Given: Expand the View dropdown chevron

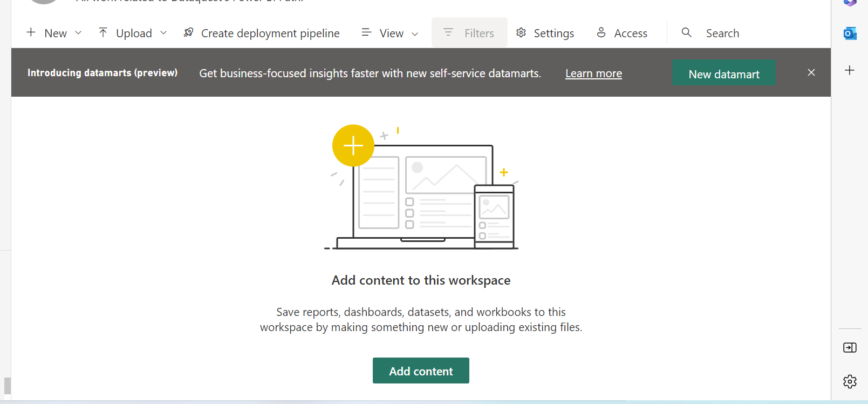Looking at the screenshot, I should [x=415, y=34].
